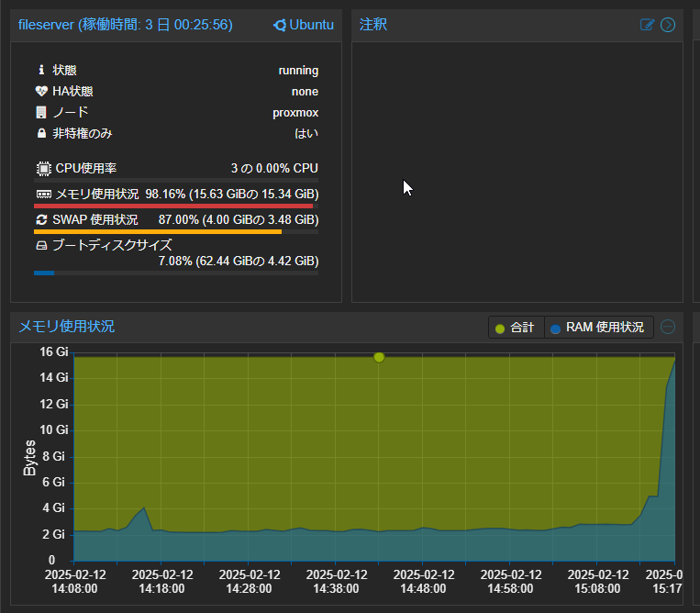Click the CPU使用率 chip icon
Screen dimensions: 700x613
click(x=42, y=169)
